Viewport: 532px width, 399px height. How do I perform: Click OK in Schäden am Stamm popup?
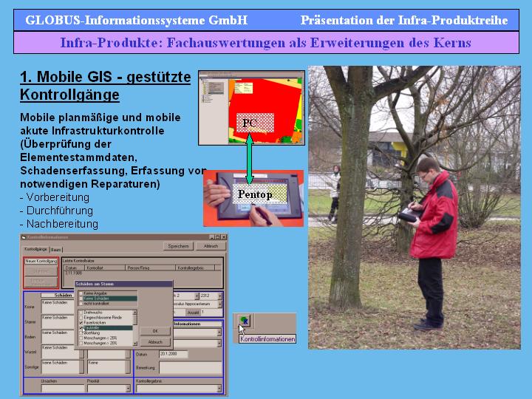[x=155, y=331]
